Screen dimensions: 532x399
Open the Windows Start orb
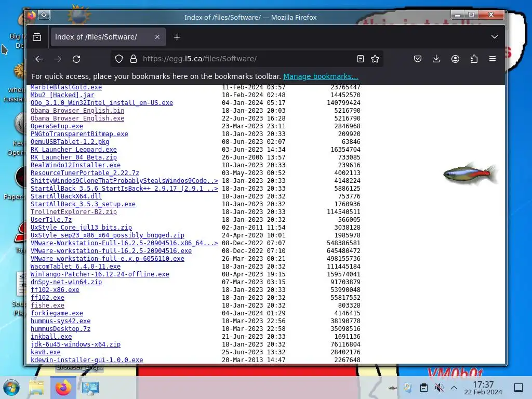point(11,388)
